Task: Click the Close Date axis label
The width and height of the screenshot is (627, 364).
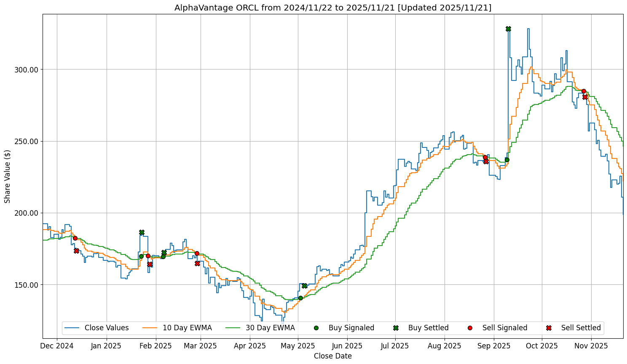Action: 332,356
